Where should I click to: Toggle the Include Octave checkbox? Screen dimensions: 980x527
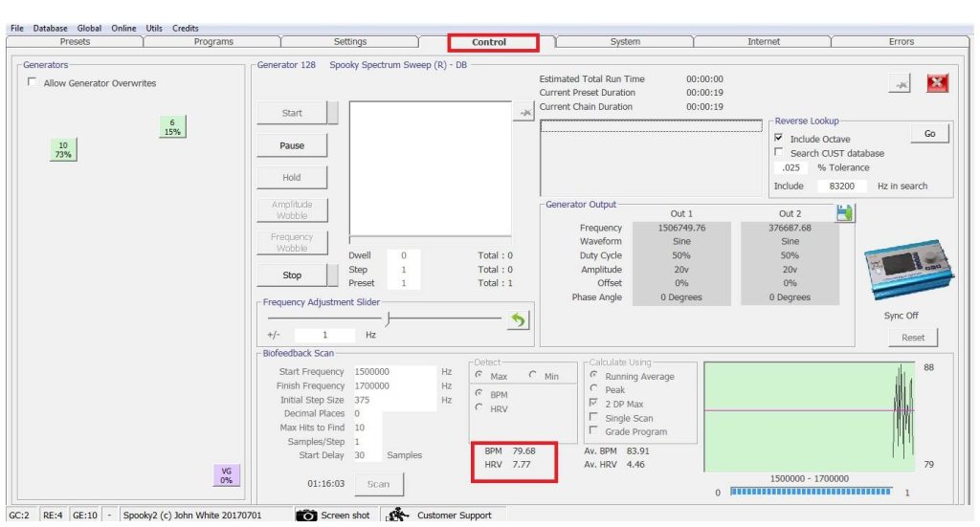coord(779,139)
